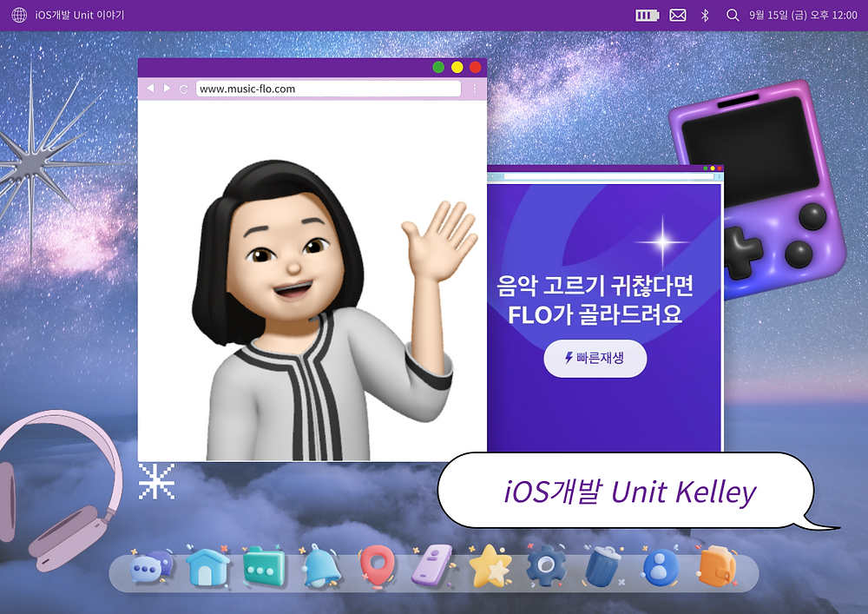The image size is (868, 614).
Task: Close the main browser window with the red button
Action: click(x=475, y=67)
